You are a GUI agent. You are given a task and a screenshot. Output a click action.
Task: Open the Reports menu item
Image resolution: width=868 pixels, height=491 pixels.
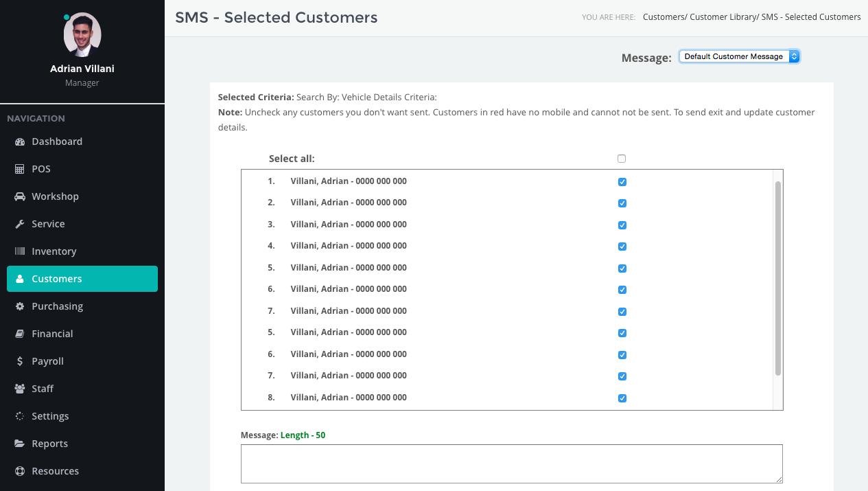(49, 444)
